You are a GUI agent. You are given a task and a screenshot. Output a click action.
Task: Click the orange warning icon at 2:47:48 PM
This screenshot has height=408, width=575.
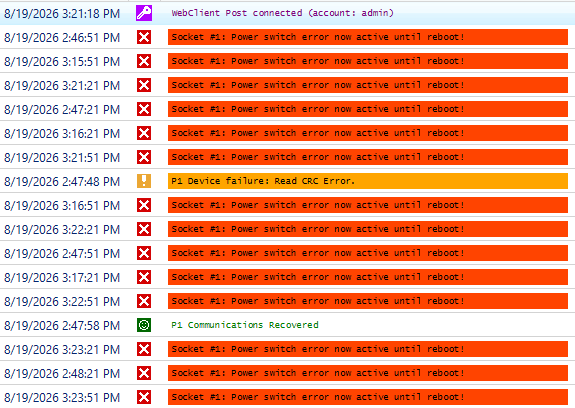click(x=144, y=181)
